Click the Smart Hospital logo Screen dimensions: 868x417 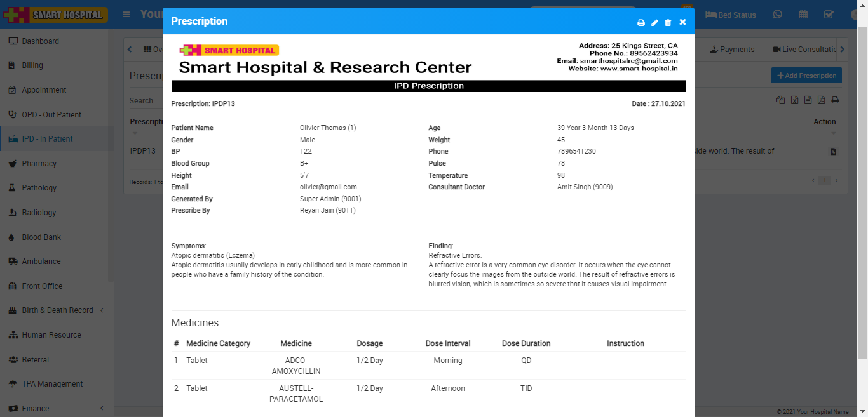coord(55,15)
